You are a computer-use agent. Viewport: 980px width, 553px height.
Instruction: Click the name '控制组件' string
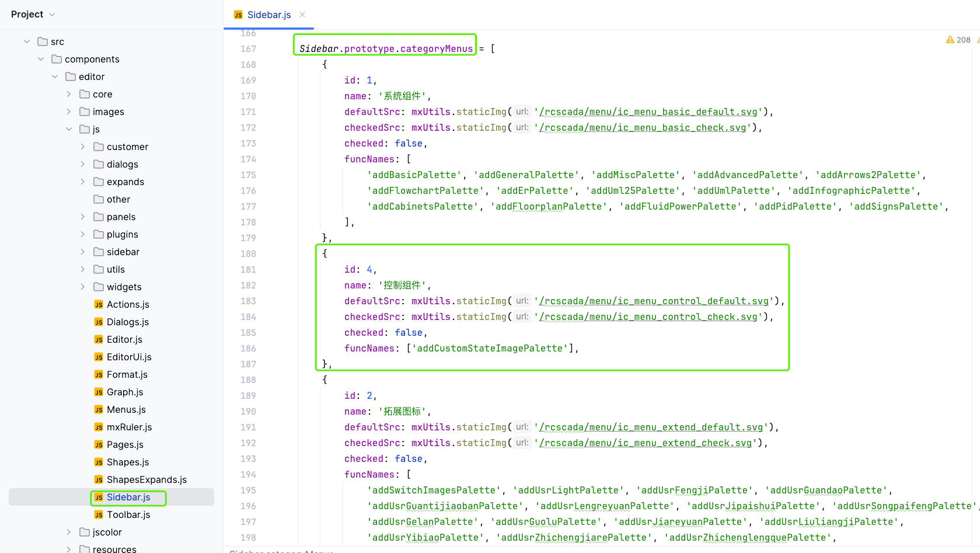(x=403, y=285)
